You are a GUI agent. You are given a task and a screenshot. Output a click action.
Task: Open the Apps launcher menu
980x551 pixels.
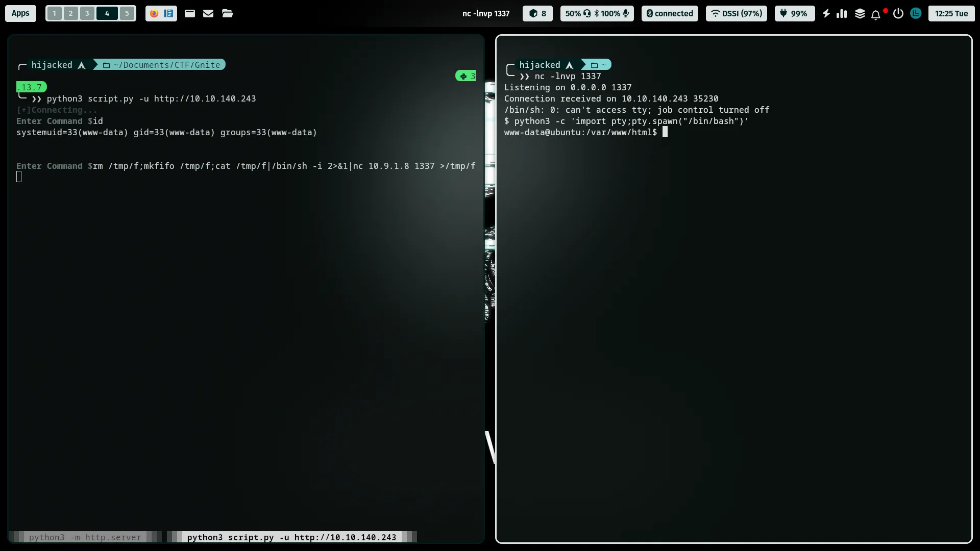(20, 13)
